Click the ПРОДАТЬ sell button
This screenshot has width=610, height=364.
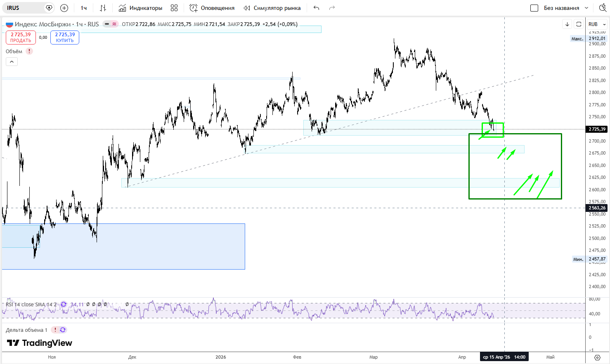click(21, 38)
